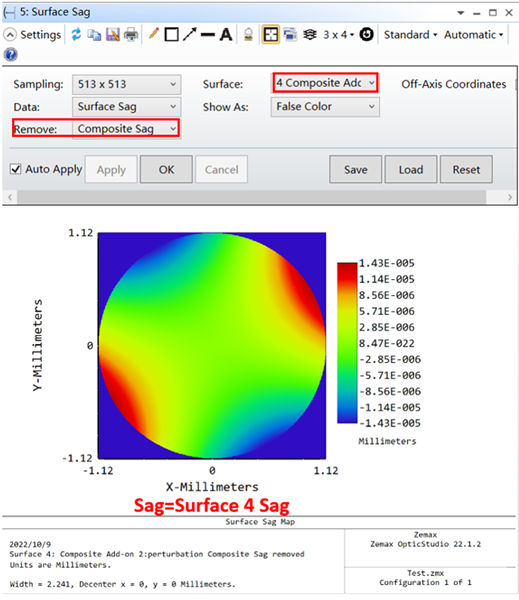519x600 pixels.
Task: Click the Reset button
Action: [x=466, y=169]
